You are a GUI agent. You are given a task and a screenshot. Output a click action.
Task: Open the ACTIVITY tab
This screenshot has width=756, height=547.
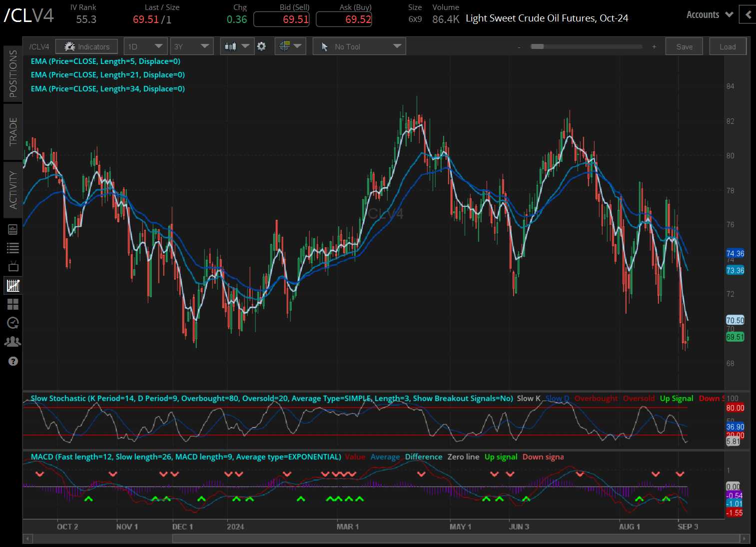click(x=13, y=189)
